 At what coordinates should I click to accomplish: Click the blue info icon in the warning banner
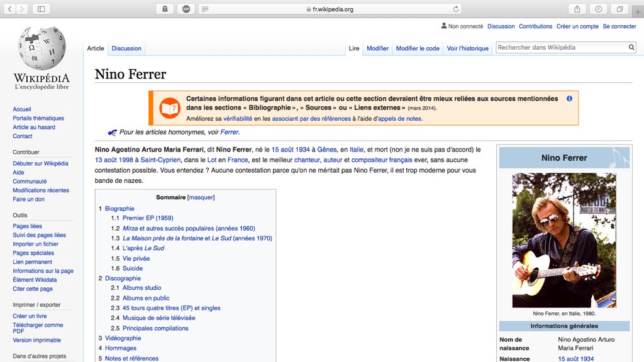coord(569,99)
